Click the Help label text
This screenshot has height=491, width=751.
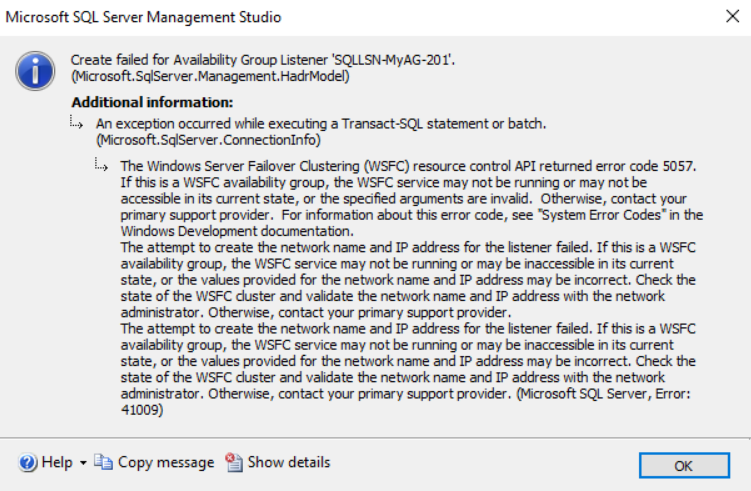tap(56, 463)
